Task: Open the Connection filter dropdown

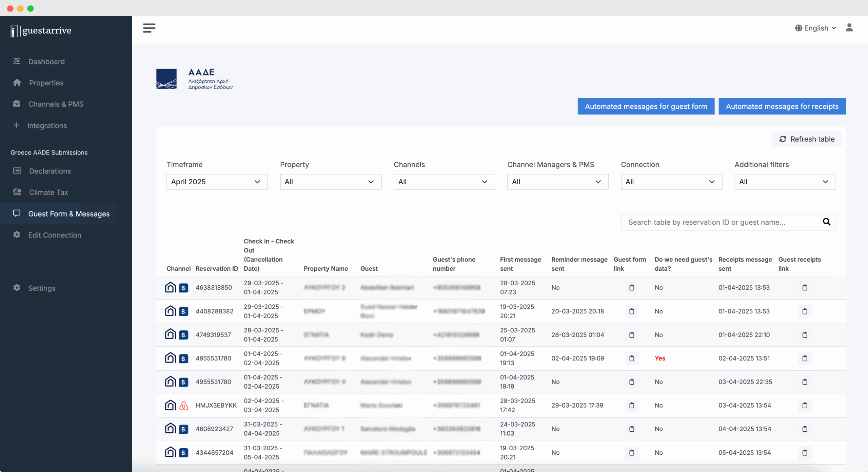Action: point(671,182)
